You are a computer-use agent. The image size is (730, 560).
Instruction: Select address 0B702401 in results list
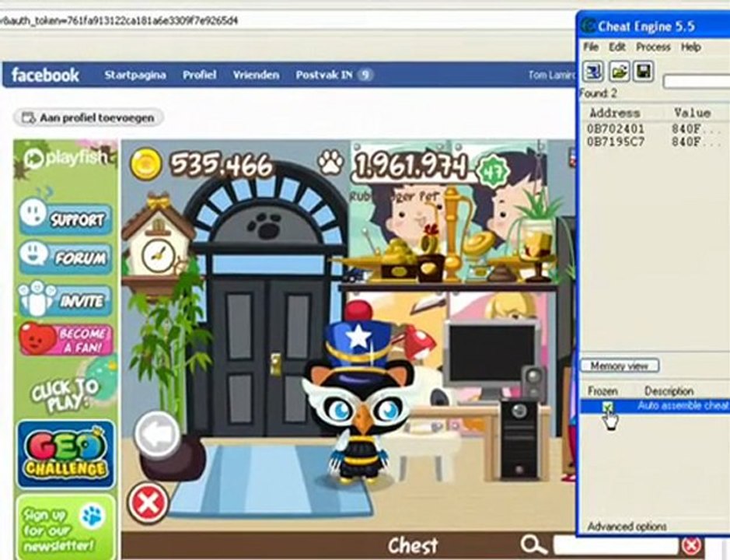click(616, 128)
